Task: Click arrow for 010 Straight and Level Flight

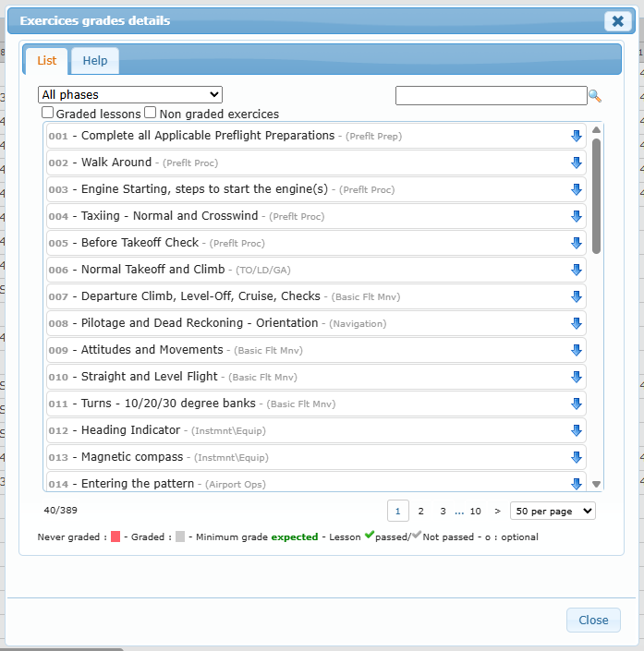Action: pyautogui.click(x=577, y=377)
